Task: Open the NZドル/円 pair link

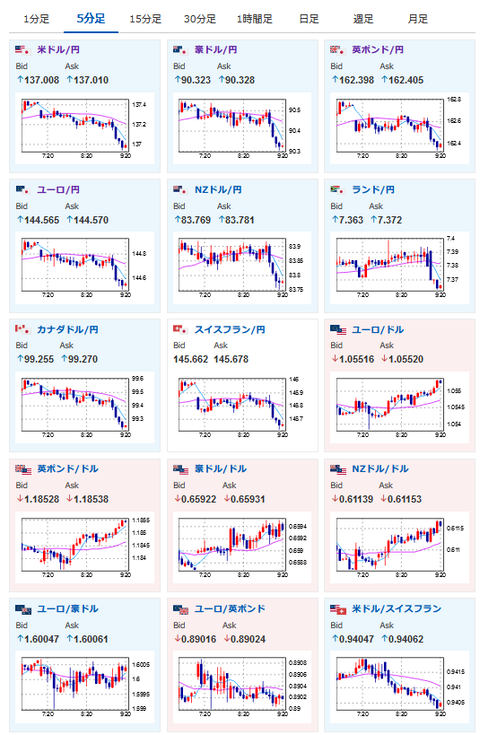Action: point(218,190)
